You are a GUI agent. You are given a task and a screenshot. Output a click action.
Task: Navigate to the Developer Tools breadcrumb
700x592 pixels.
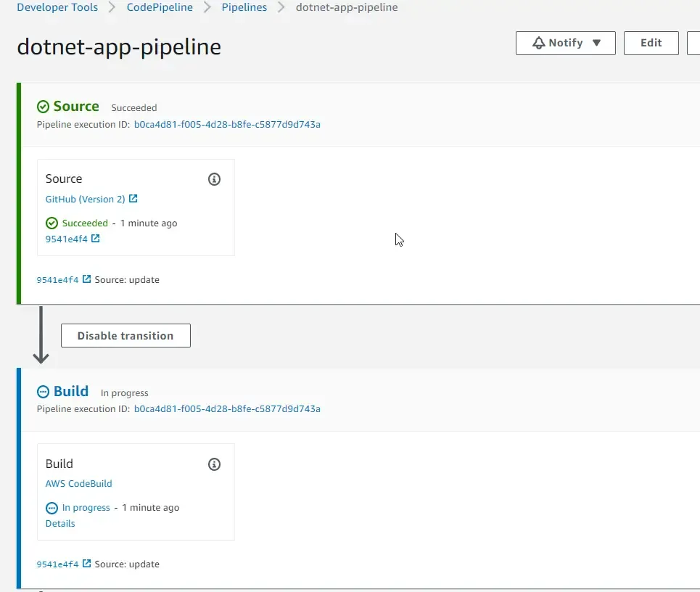click(57, 7)
